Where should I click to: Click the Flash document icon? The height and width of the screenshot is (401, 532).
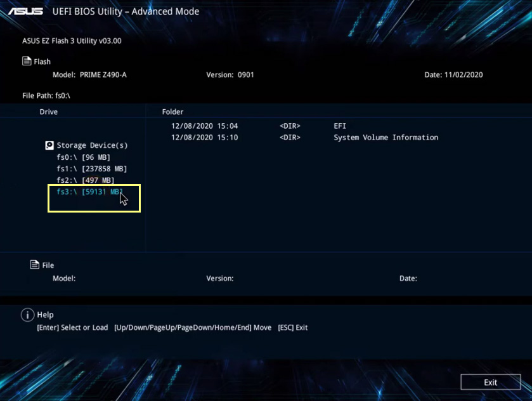pos(27,61)
